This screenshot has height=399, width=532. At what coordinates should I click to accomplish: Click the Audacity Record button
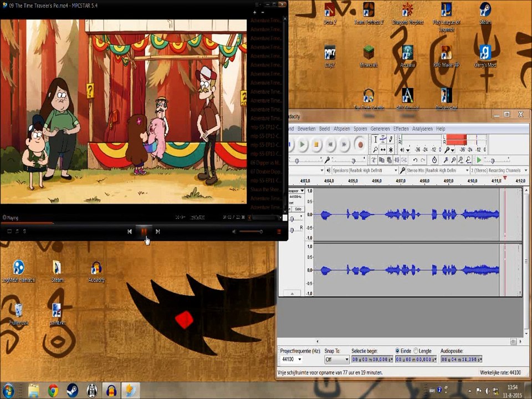click(x=360, y=145)
